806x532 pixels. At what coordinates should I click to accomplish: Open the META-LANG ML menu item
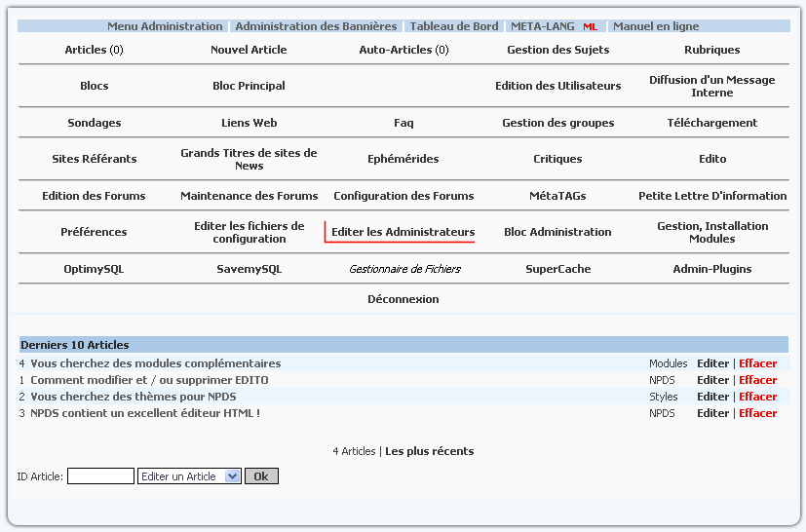(x=554, y=26)
